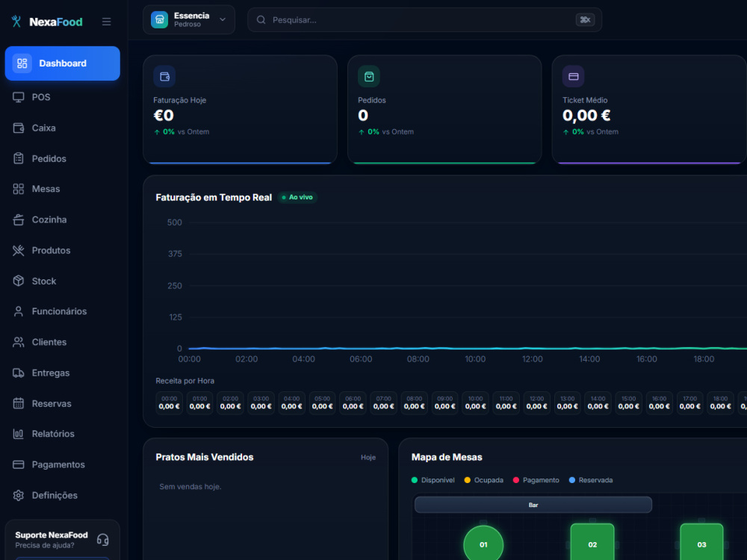Open the Essencia Pedroso store dropdown
This screenshot has height=560, width=747.
189,20
